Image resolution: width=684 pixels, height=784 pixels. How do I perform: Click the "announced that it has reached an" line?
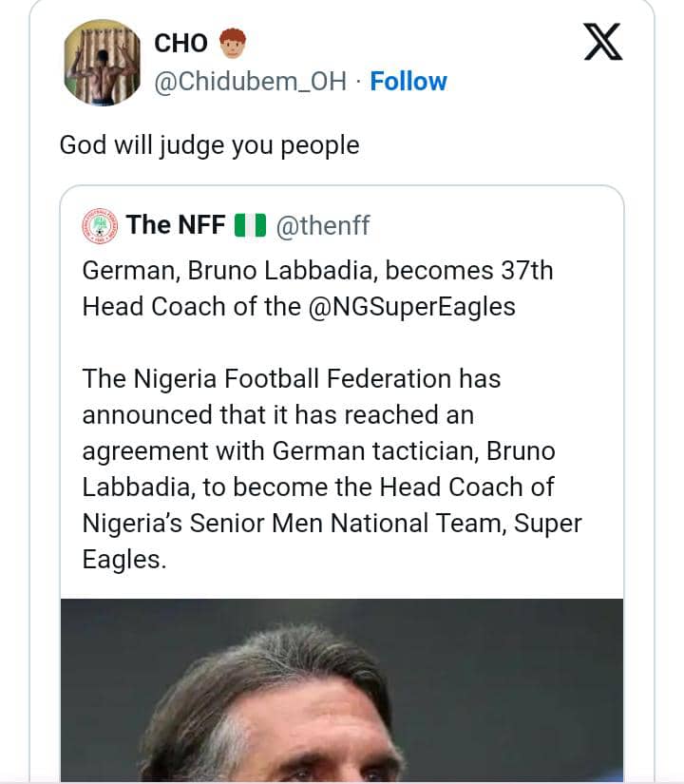coord(277,414)
